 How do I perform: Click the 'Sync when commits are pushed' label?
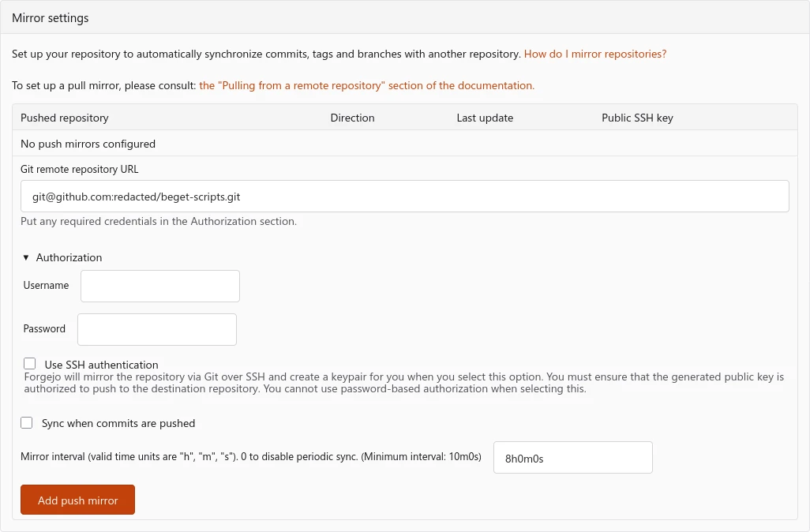point(118,423)
